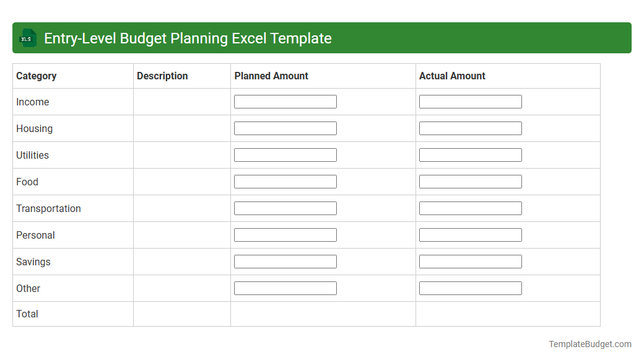Click the Personal planned amount field
Screen dimensions: 644x362
click(285, 234)
